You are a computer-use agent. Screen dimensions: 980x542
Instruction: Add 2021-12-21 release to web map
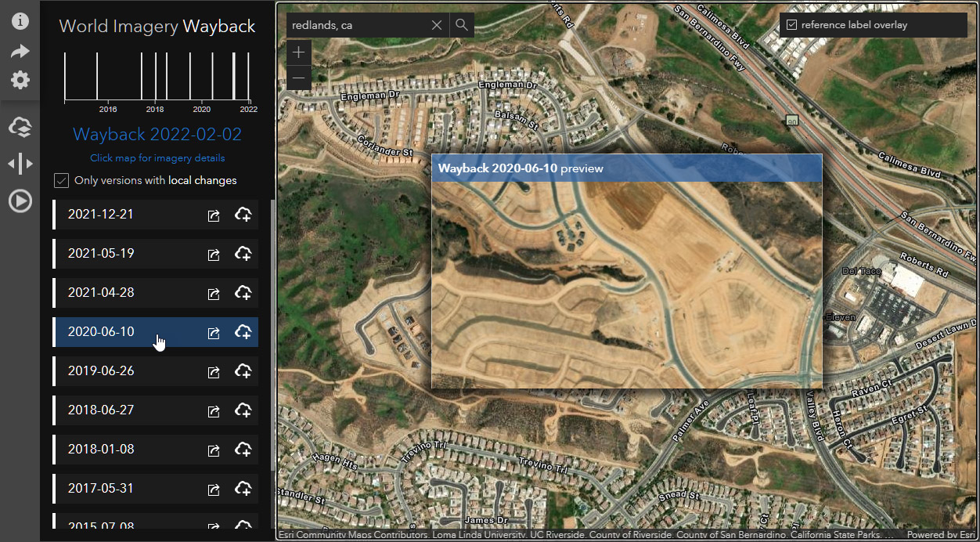coord(243,215)
